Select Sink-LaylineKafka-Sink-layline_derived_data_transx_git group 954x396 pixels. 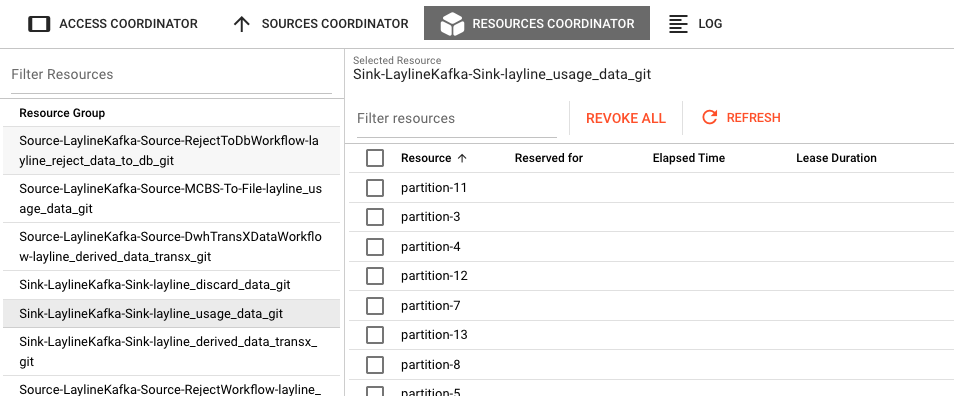coord(171,352)
